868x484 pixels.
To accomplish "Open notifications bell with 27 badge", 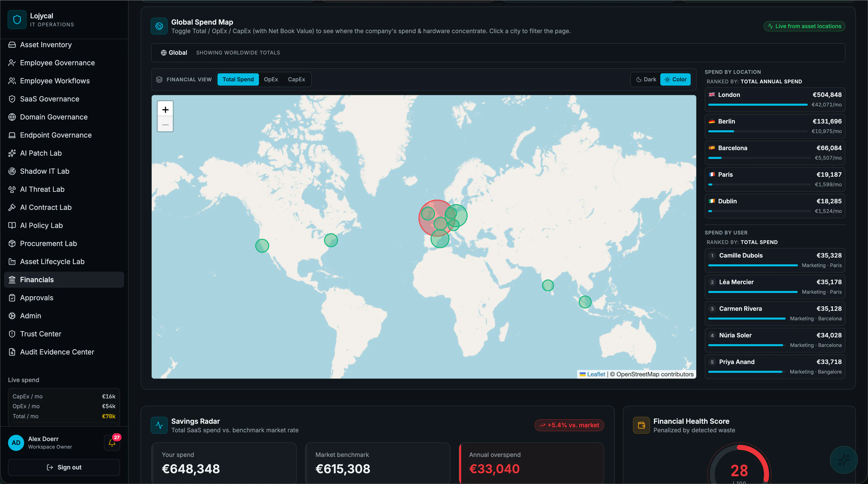I will point(112,443).
